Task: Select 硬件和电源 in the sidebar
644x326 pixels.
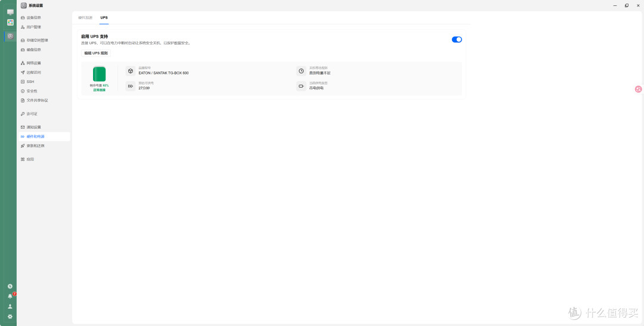Action: (x=44, y=136)
